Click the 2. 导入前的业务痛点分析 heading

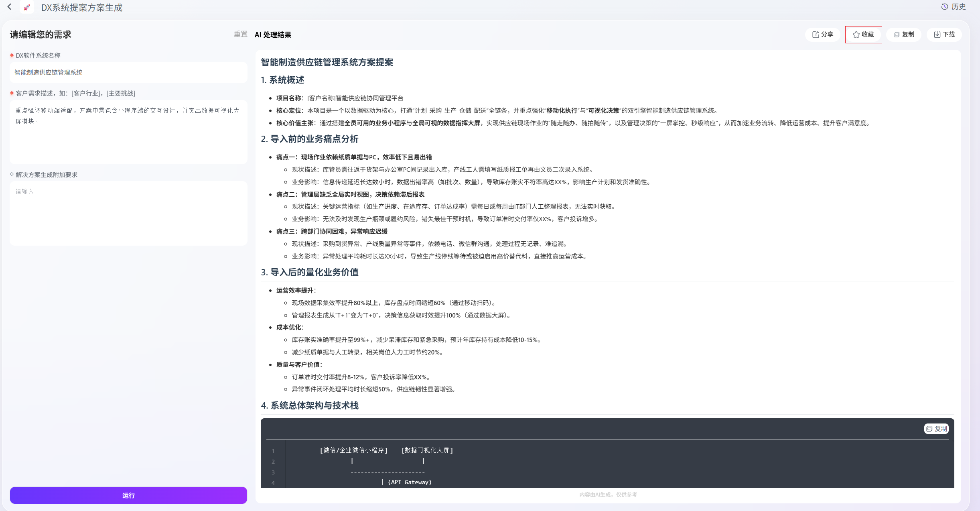[x=309, y=139]
